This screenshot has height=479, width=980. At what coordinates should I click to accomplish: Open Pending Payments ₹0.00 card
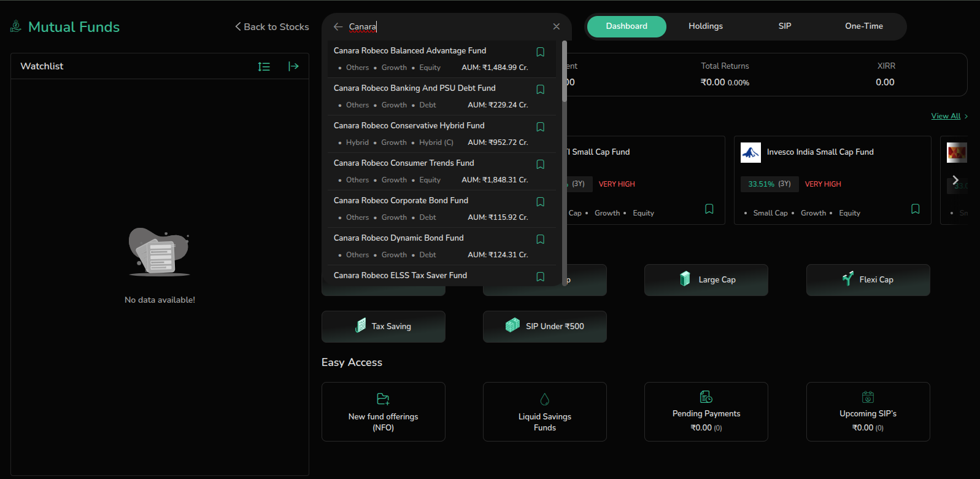point(706,411)
